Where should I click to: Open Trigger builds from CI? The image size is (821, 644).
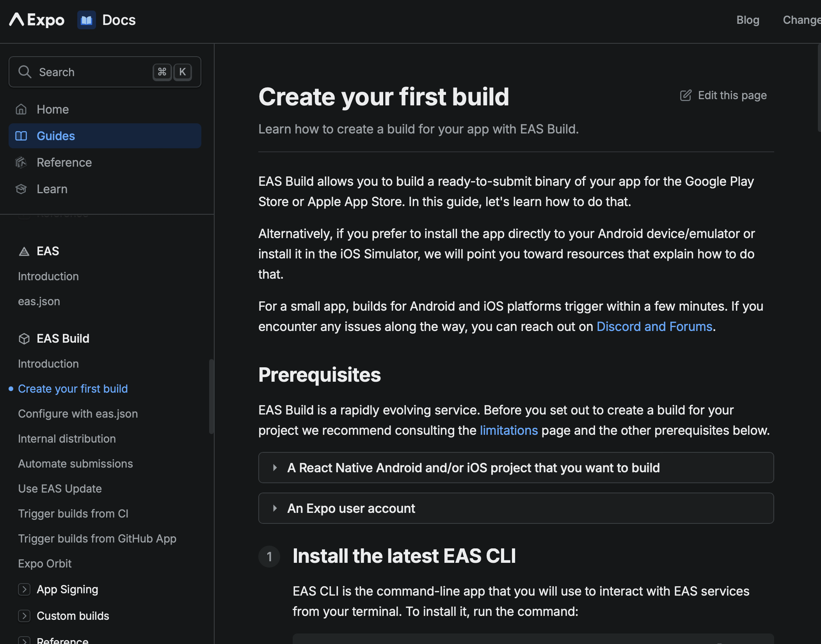pos(73,514)
